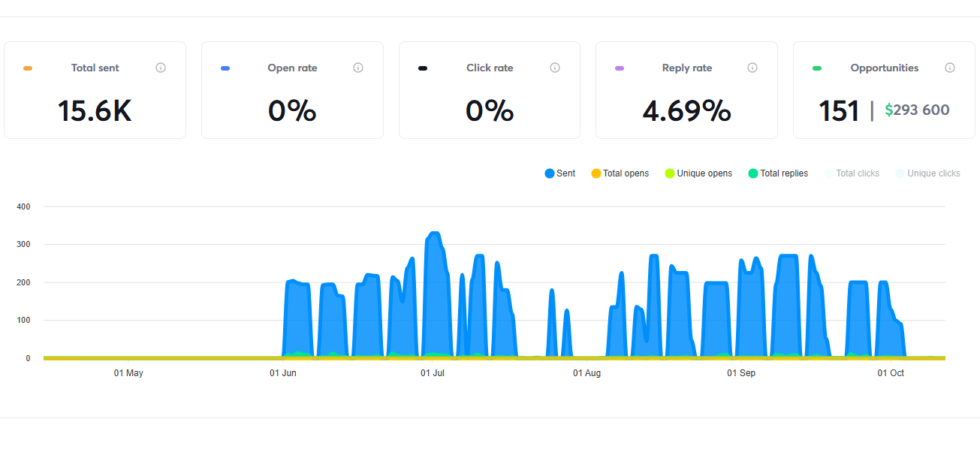Click the purple Reply rate color marker

tap(620, 68)
